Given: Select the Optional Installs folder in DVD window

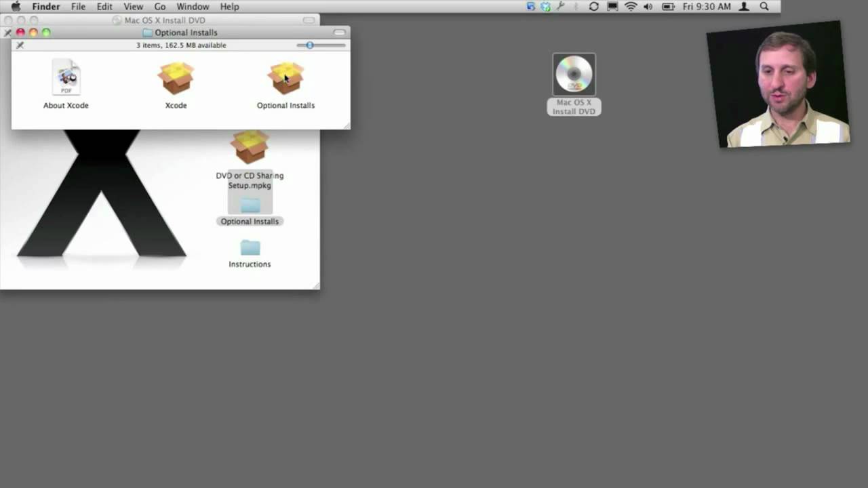Looking at the screenshot, I should click(x=250, y=205).
